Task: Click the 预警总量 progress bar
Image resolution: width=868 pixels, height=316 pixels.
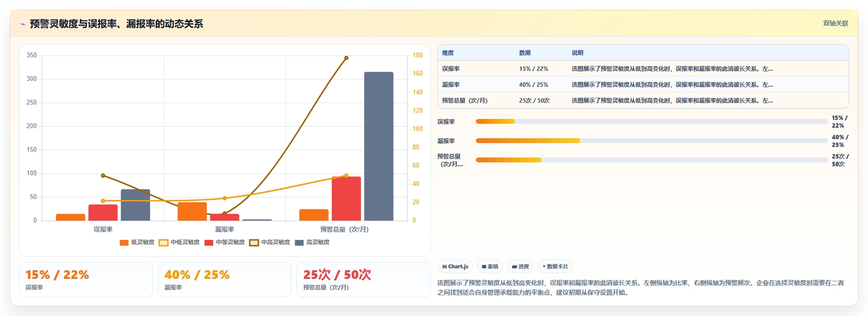Action: click(651, 160)
